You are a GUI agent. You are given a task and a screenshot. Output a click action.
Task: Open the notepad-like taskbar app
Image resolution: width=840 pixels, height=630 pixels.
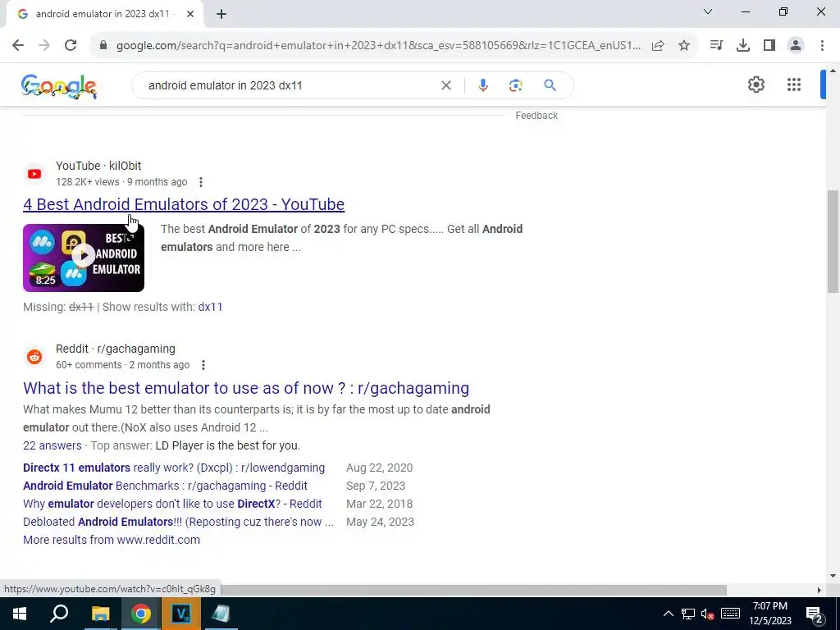221,614
